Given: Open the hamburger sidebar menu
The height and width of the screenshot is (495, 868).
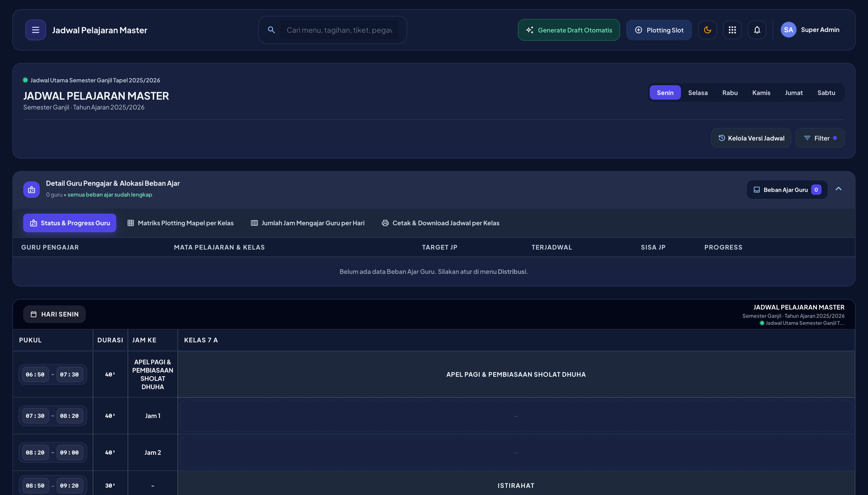Looking at the screenshot, I should tap(35, 30).
